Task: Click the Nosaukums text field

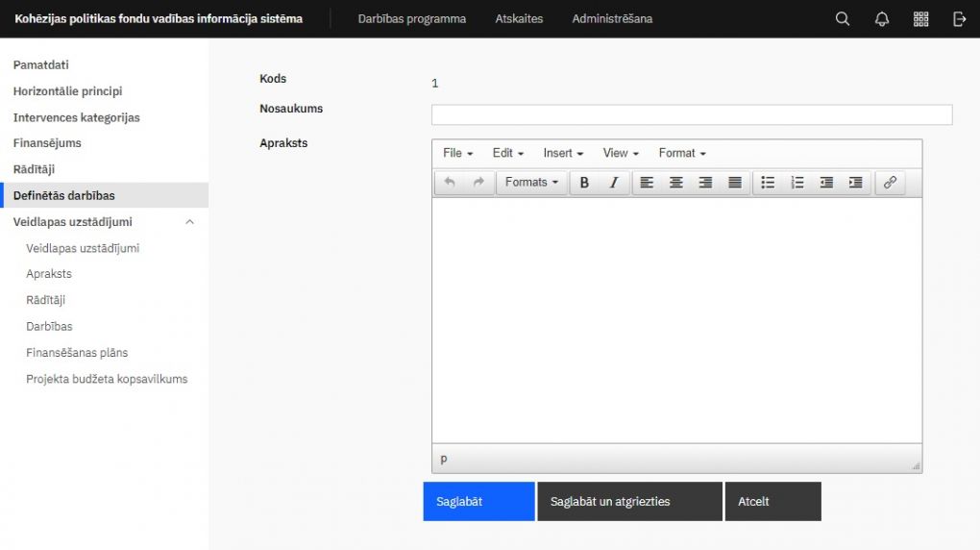Action: tap(692, 115)
